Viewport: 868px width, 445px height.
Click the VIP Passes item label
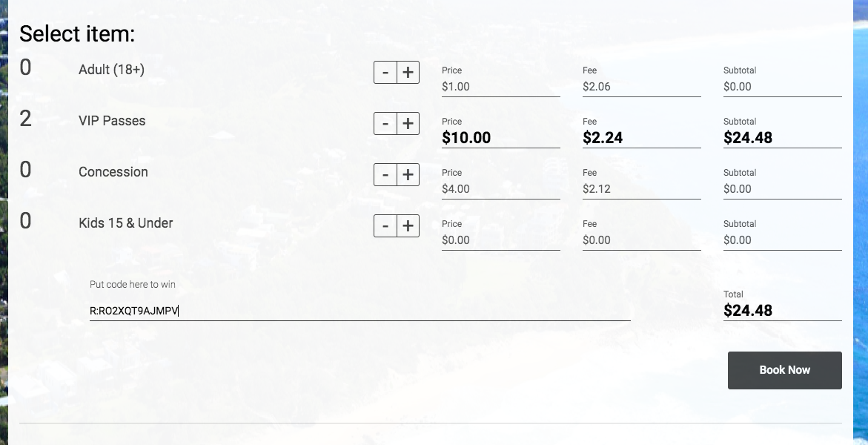(112, 121)
